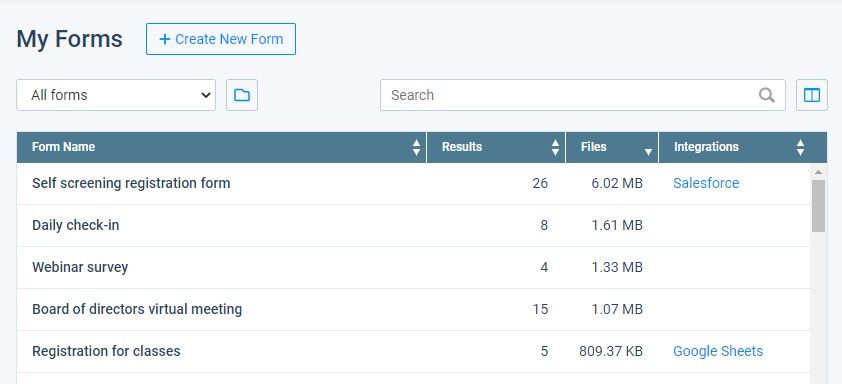The width and height of the screenshot is (842, 384).
Task: Click the table scrollbar thumb
Action: click(818, 206)
